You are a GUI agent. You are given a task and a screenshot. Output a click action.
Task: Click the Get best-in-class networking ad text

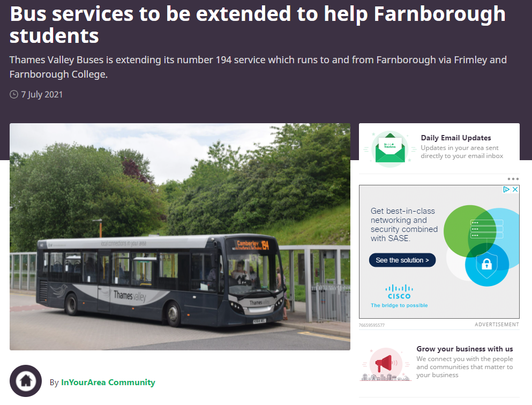(x=404, y=224)
